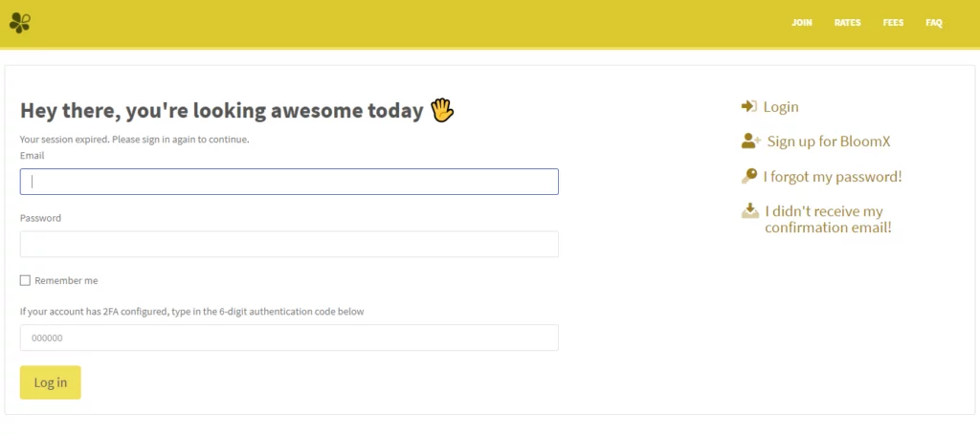980x434 pixels.
Task: Click the Sign up person-plus icon
Action: pyautogui.click(x=750, y=141)
